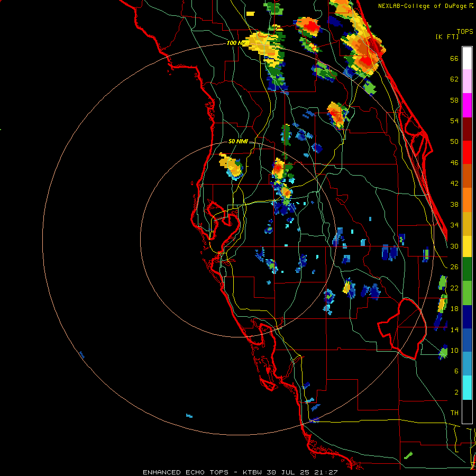
Task: Pick the cyan legend swatch
Action: pyautogui.click(x=467, y=388)
